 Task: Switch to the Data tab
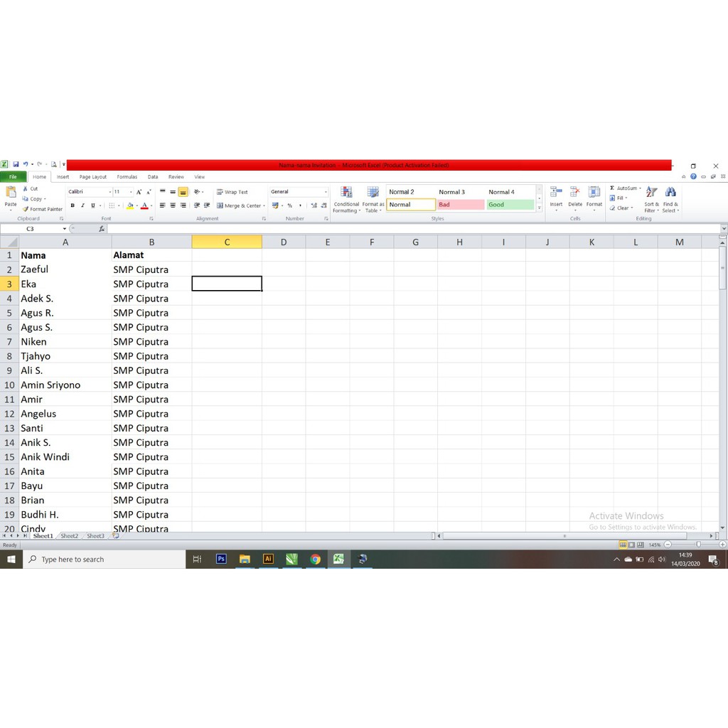point(153,177)
